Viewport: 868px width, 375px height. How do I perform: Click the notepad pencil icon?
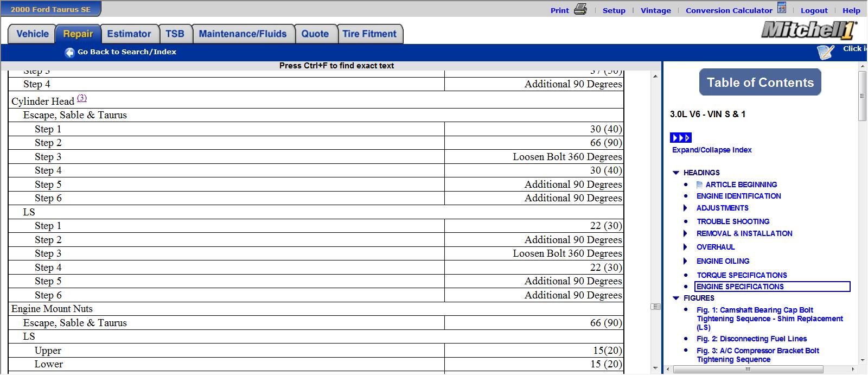click(x=825, y=52)
